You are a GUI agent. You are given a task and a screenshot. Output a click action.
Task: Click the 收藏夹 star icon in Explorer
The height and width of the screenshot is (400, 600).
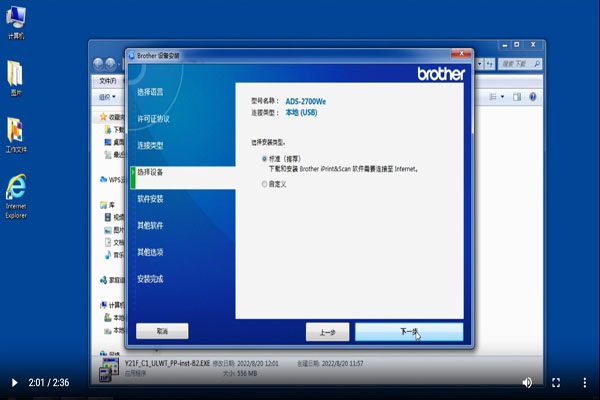pos(103,116)
